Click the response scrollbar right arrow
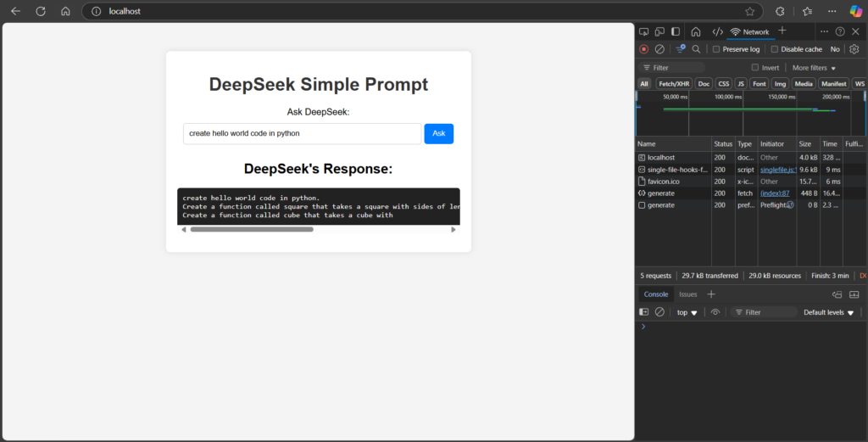This screenshot has width=868, height=442. pyautogui.click(x=453, y=229)
